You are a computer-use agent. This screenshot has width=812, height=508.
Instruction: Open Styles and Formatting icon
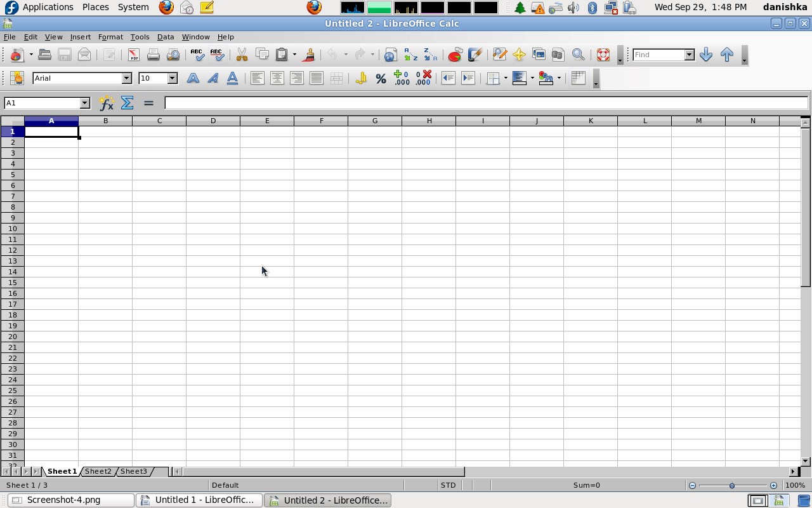point(16,78)
